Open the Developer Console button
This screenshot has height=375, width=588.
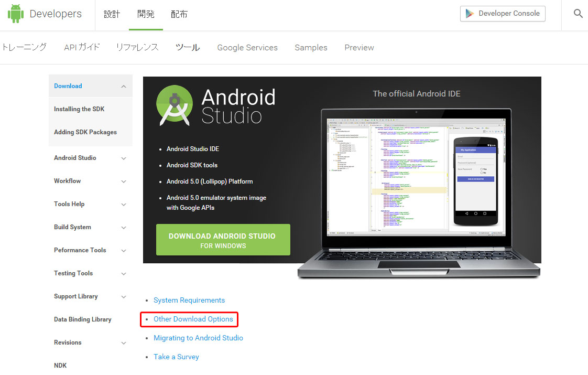point(503,14)
